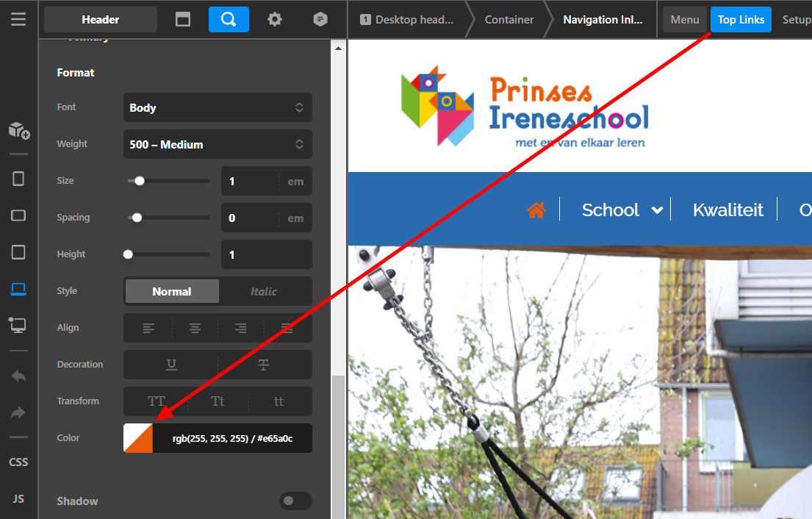Justify the text alignment
The height and width of the screenshot is (519, 812).
pyautogui.click(x=287, y=328)
